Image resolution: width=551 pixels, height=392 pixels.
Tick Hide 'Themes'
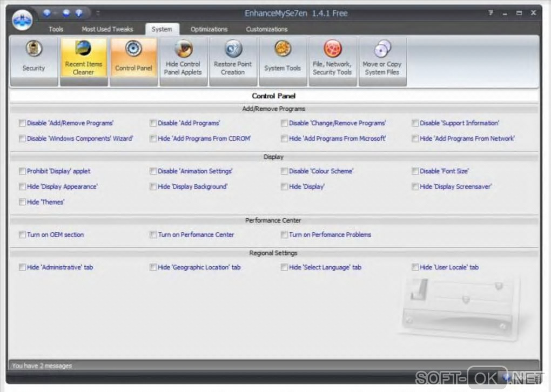tap(22, 202)
